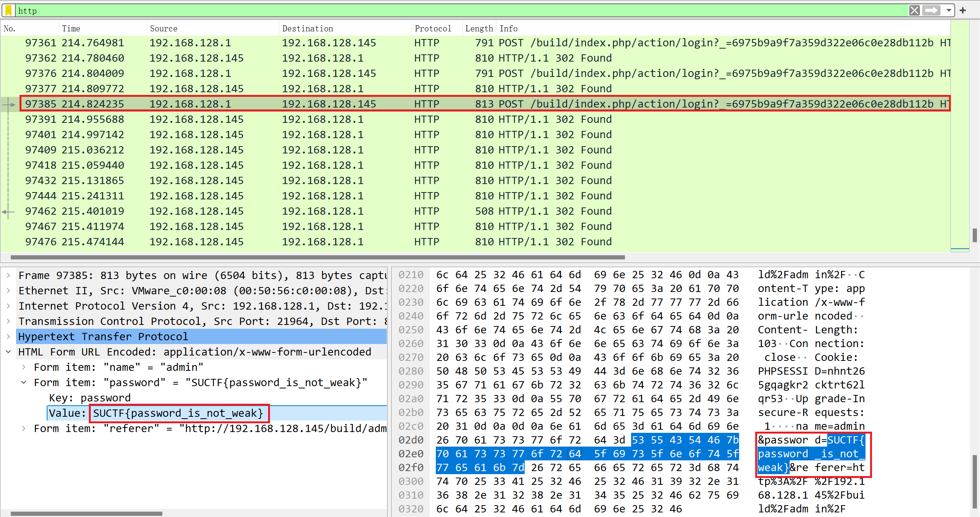
Task: Expand the Frame 97385 tree item
Action: pos(8,276)
